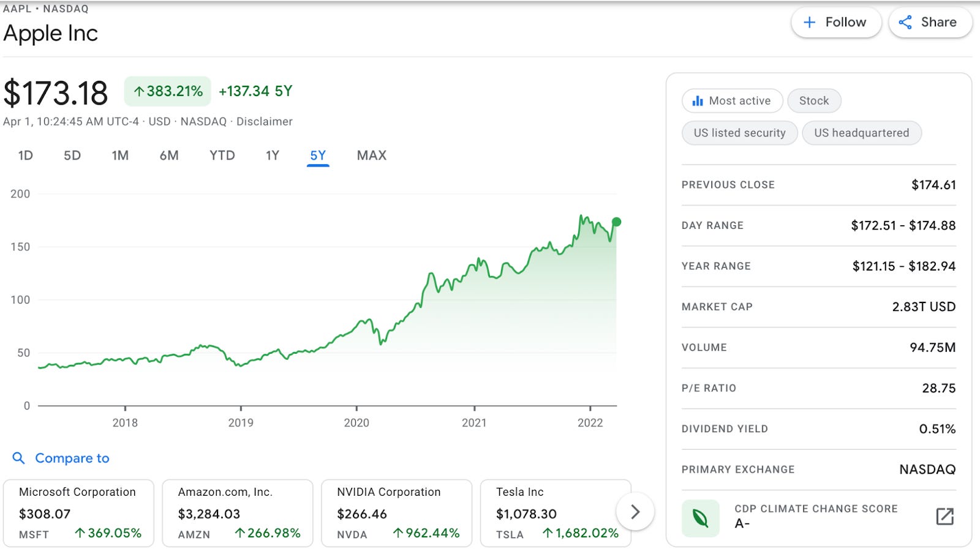Click the 2020 label on the chart axis
980x557 pixels.
point(356,423)
